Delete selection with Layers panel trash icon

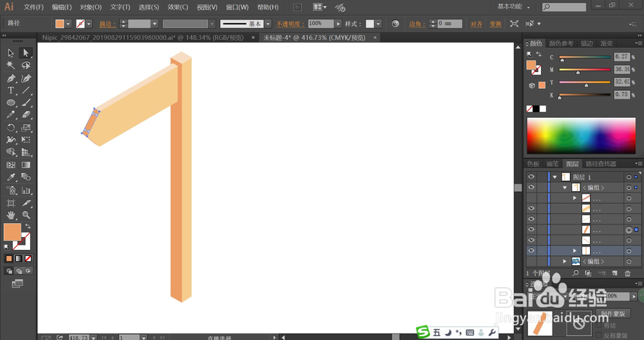pos(627,273)
